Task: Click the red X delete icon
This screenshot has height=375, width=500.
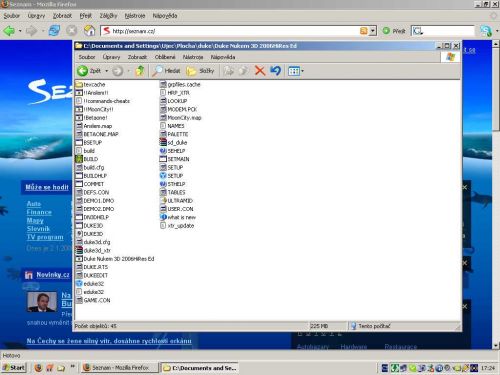Action: 260,71
